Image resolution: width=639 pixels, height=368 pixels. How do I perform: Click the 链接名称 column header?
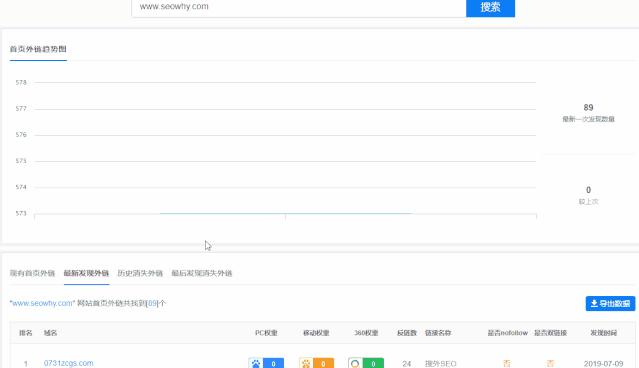point(438,333)
